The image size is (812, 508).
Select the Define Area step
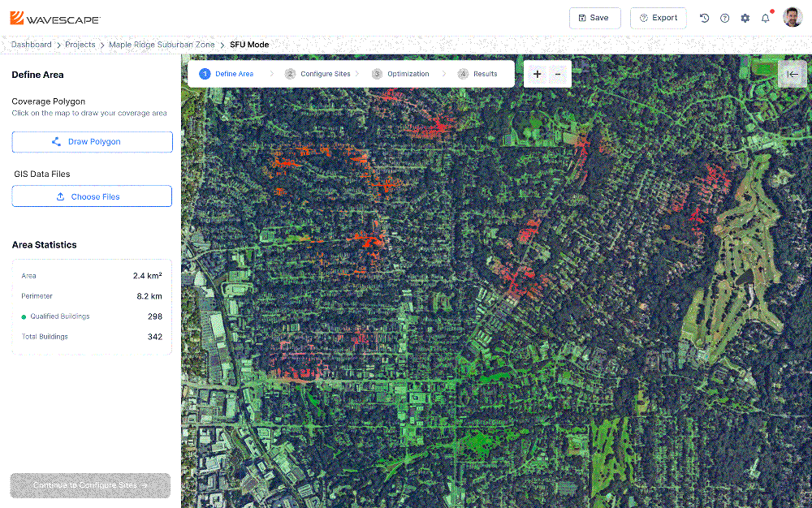[x=227, y=74]
